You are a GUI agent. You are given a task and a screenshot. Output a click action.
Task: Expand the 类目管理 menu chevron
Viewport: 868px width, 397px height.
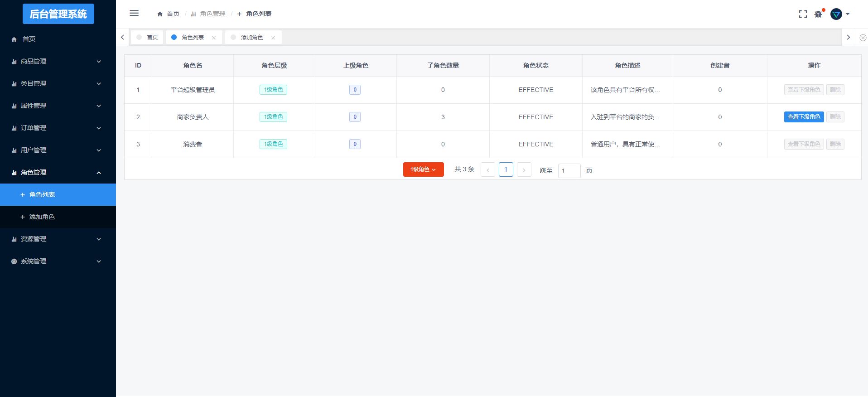[x=99, y=84]
